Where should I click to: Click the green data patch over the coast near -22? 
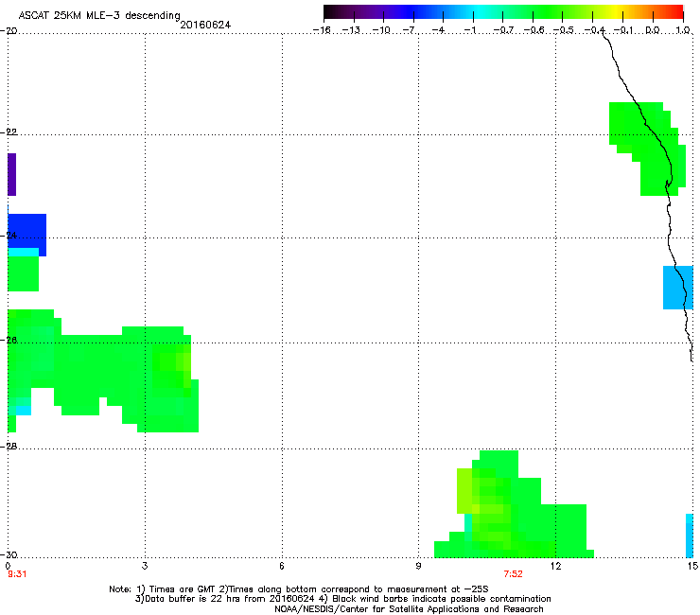click(647, 149)
